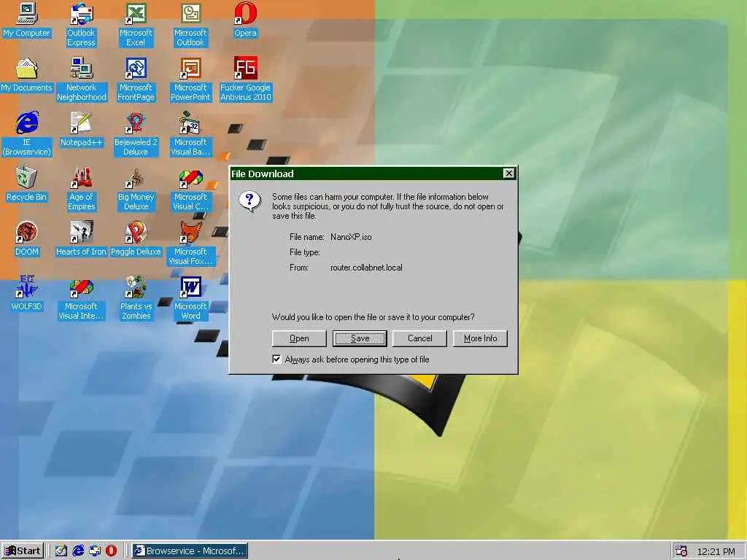Launch Outlook Express from quick launch
The height and width of the screenshot is (560, 747).
[x=95, y=551]
